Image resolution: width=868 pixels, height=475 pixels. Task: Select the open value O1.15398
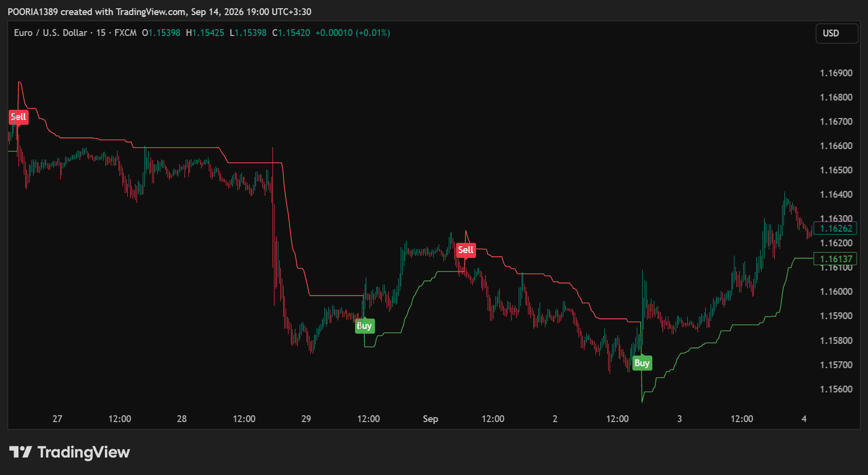coord(161,33)
